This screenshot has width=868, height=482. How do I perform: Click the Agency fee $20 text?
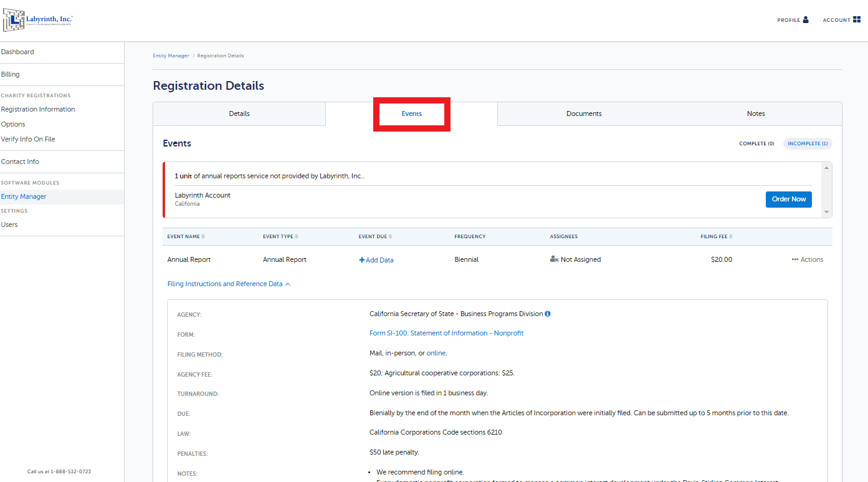(442, 373)
